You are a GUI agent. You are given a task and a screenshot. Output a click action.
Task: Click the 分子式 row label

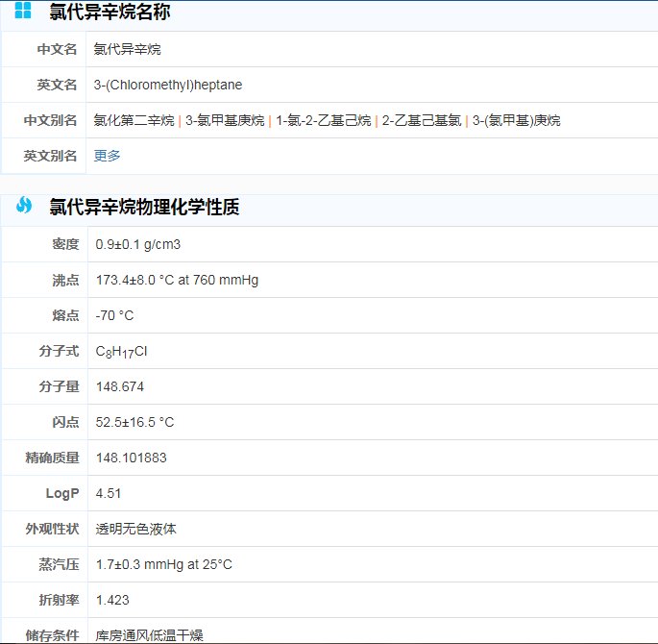(x=59, y=351)
